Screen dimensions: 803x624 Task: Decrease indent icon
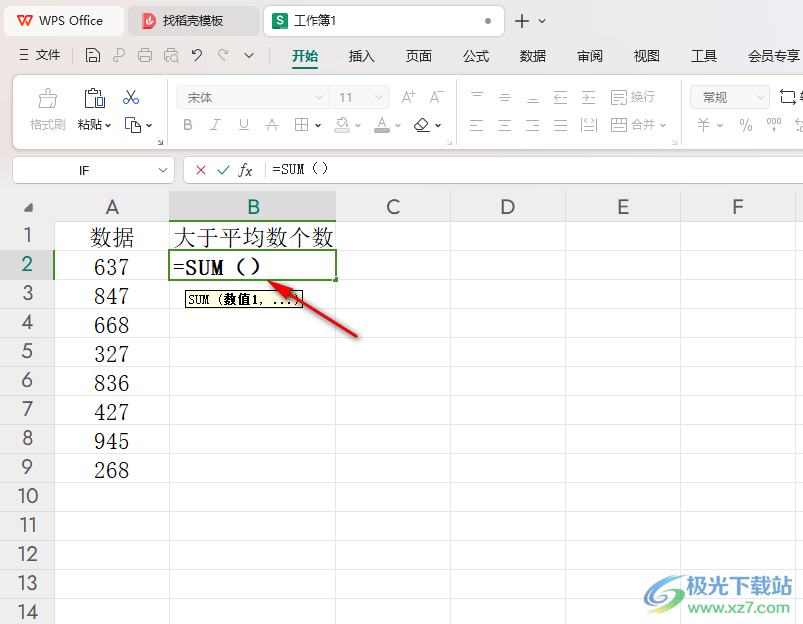[x=560, y=97]
